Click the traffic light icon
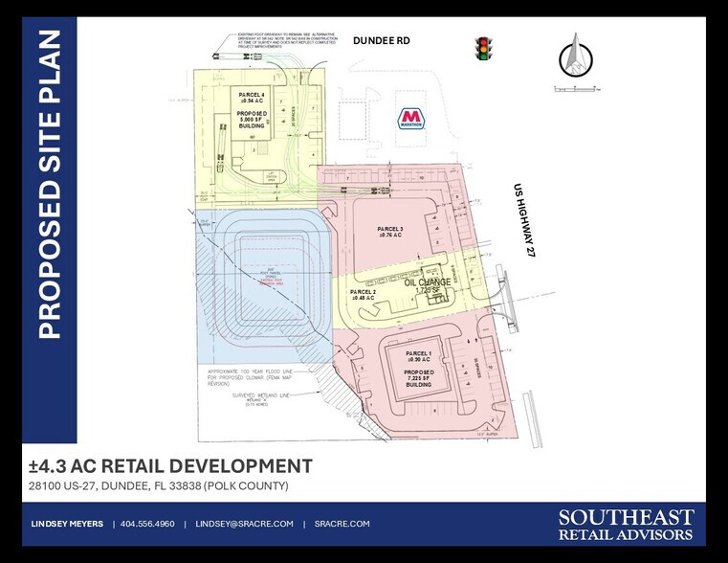This screenshot has height=563, width=728. (483, 49)
